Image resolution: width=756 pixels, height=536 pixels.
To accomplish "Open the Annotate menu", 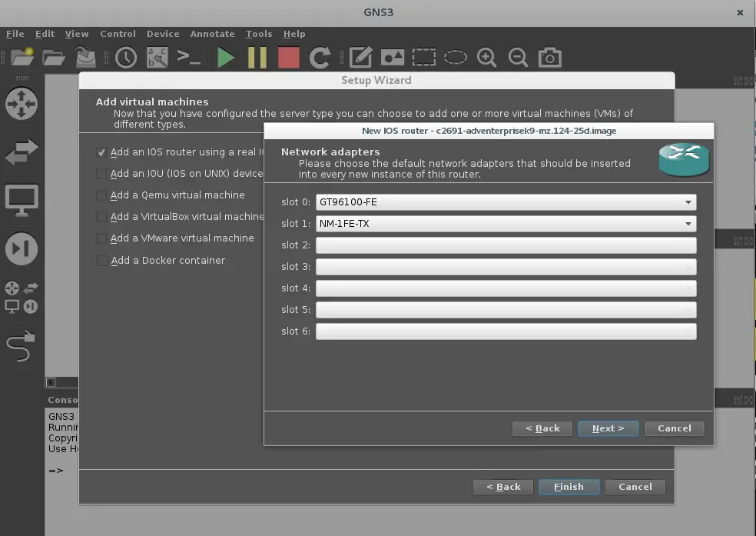I will tap(213, 34).
